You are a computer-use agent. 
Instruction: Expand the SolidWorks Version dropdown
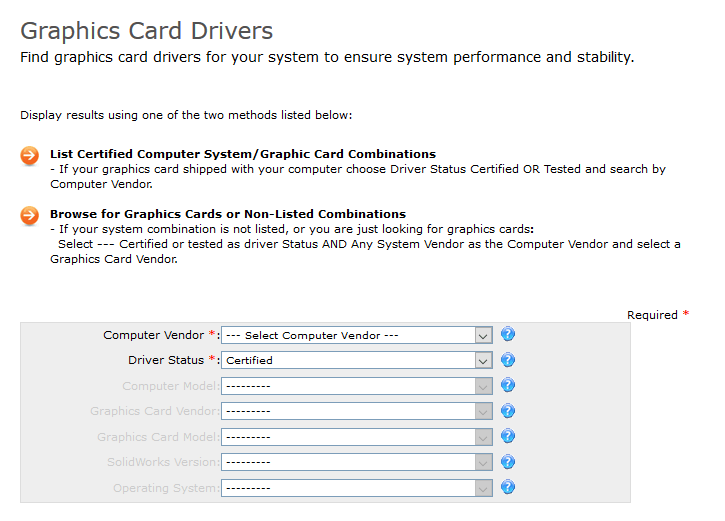click(x=357, y=462)
